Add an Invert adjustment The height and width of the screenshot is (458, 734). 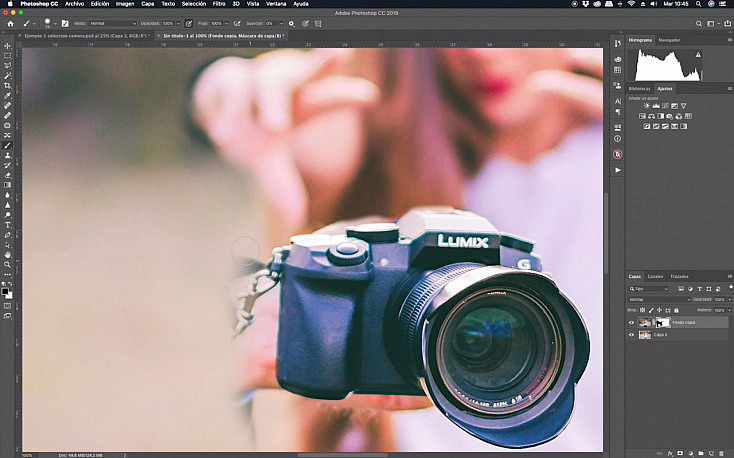[x=646, y=126]
